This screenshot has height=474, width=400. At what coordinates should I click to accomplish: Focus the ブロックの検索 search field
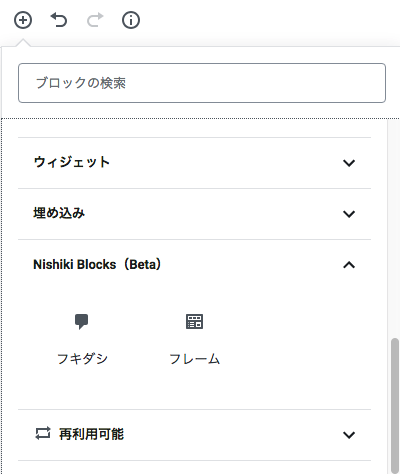(202, 83)
